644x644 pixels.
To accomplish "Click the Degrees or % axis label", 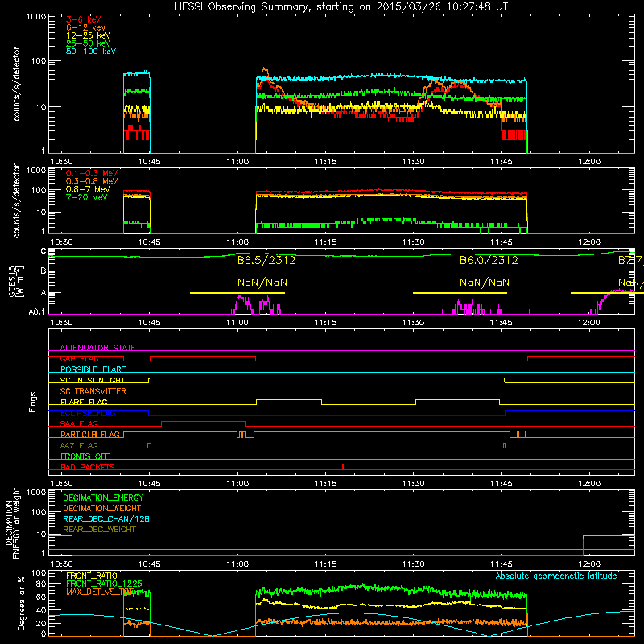I will [21, 603].
